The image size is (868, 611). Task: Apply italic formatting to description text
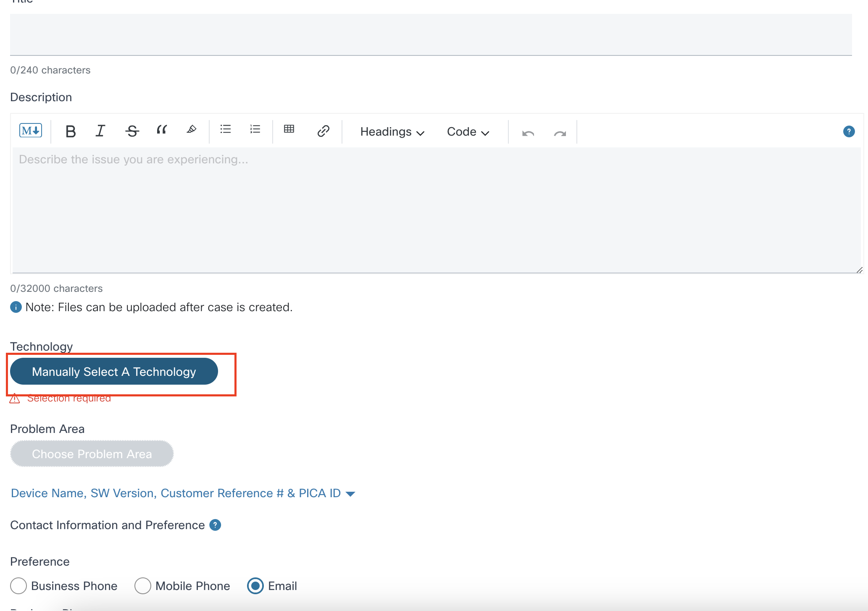pos(100,131)
